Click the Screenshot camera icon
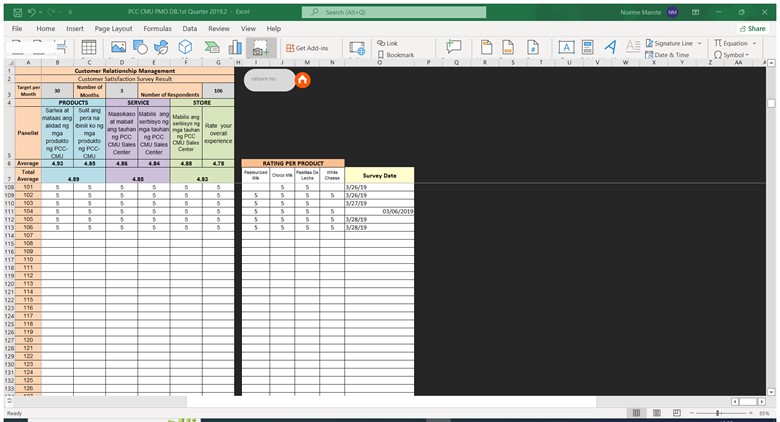The image size is (780, 422). pyautogui.click(x=261, y=48)
